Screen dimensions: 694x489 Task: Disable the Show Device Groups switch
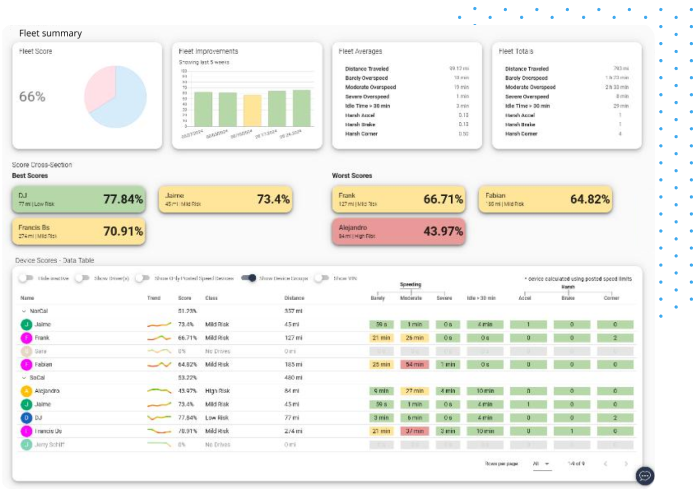tap(249, 278)
